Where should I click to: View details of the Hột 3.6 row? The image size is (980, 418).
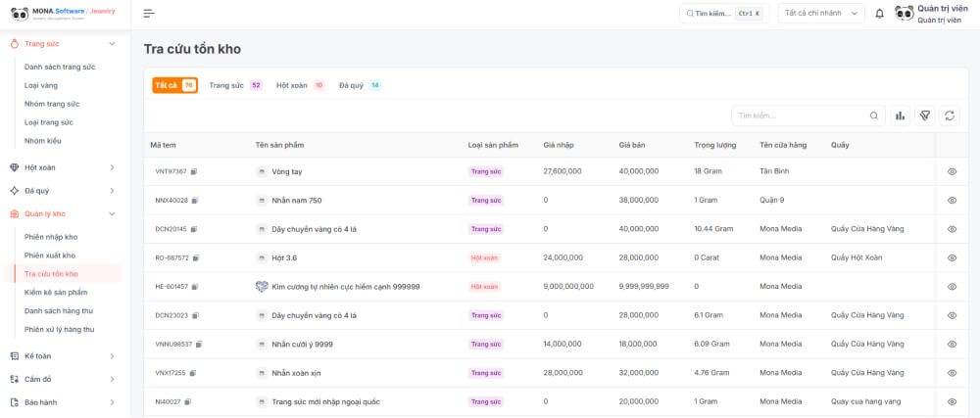[952, 257]
